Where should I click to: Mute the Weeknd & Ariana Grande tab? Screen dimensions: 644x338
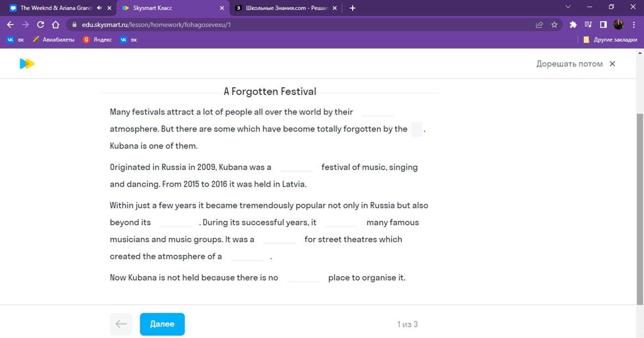coord(99,8)
